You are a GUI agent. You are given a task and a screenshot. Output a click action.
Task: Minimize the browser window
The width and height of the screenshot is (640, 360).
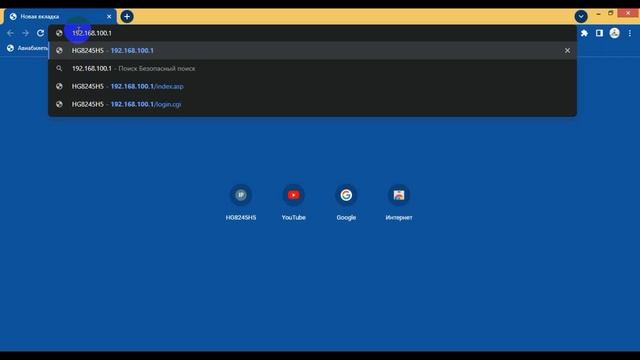click(x=598, y=13)
